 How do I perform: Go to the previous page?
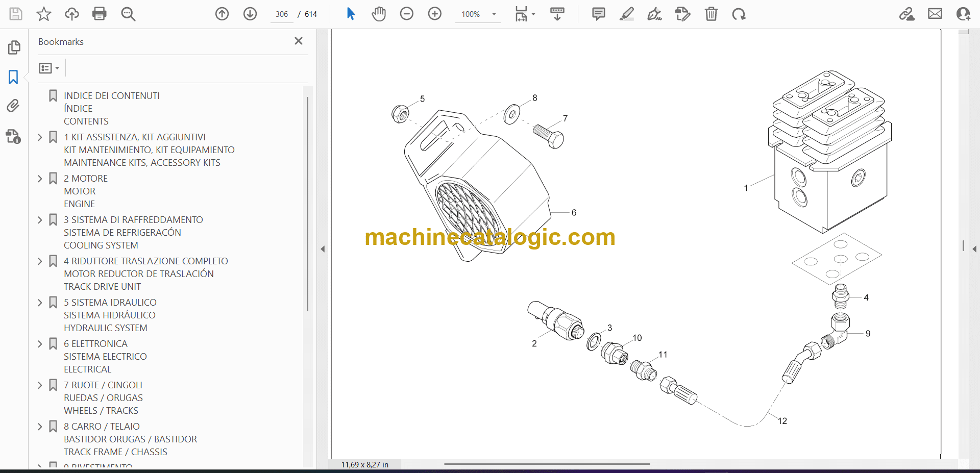(222, 14)
